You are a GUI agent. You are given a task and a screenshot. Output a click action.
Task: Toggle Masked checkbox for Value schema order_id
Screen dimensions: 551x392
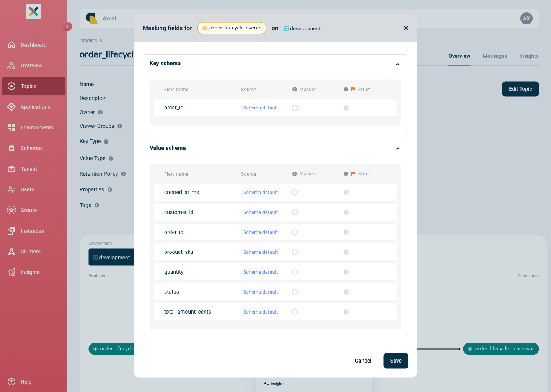pos(295,232)
